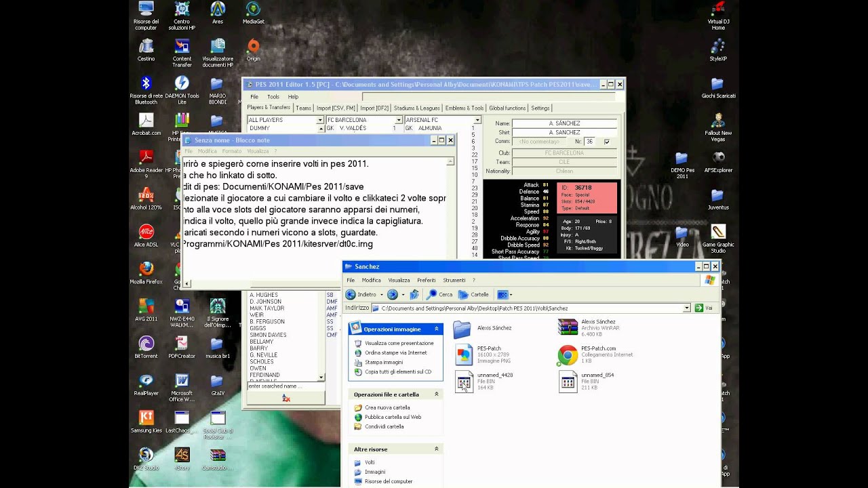Select the PES-Patch PNG image icon
The height and width of the screenshot is (488, 868).
click(464, 354)
